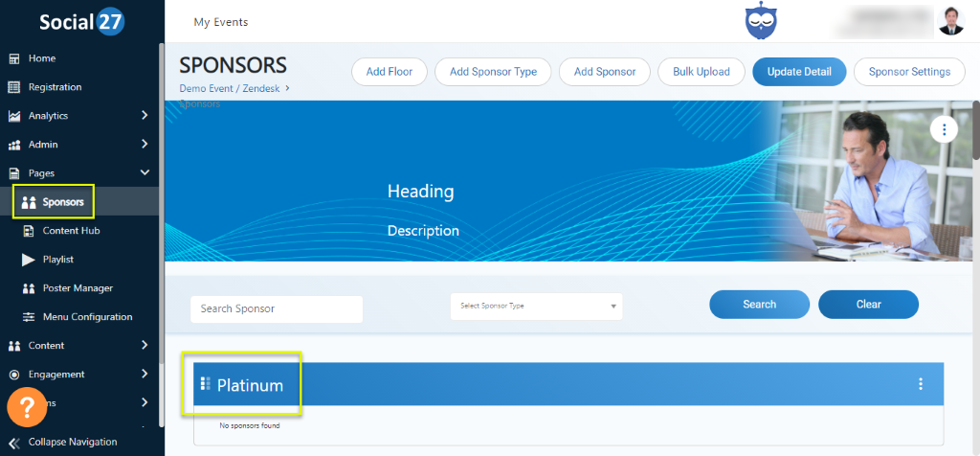Viewport: 980px width, 456px height.
Task: Click the Platinum drag handle icon
Action: coord(206,384)
